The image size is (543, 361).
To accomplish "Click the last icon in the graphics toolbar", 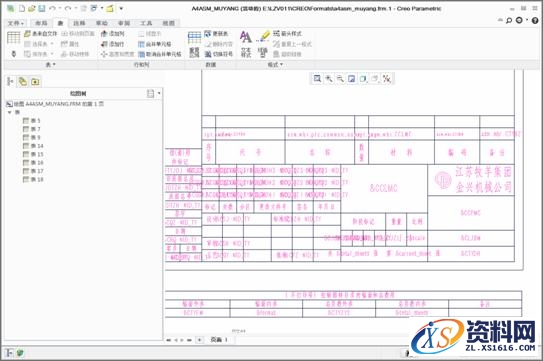I will (x=387, y=79).
